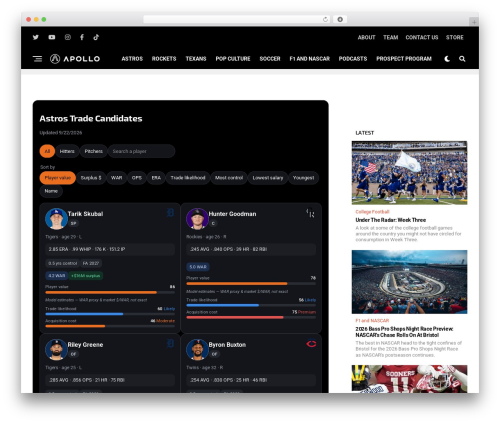Click Hunter Goodman's acquisition cost bar

click(251, 317)
